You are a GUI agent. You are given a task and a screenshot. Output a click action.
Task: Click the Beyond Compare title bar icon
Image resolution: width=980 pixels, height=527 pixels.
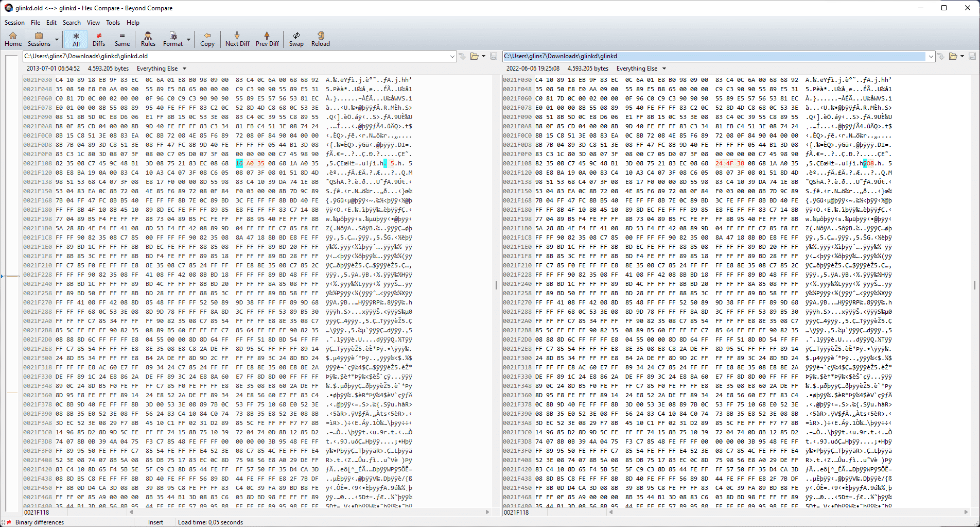pos(8,8)
